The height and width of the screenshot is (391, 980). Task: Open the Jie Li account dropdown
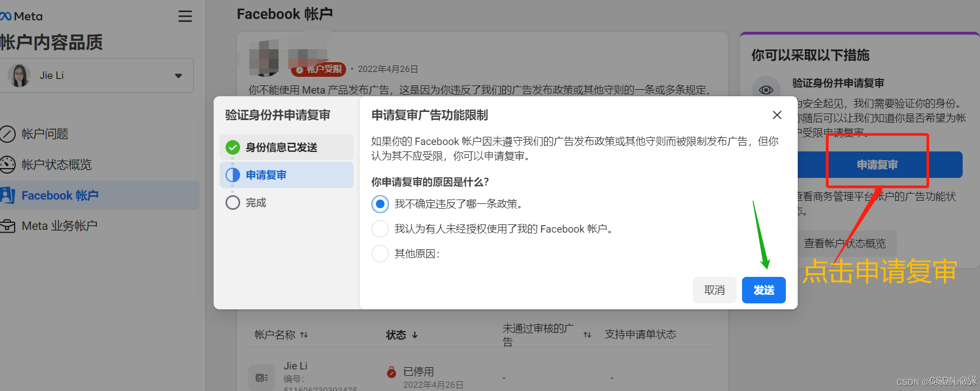click(97, 76)
